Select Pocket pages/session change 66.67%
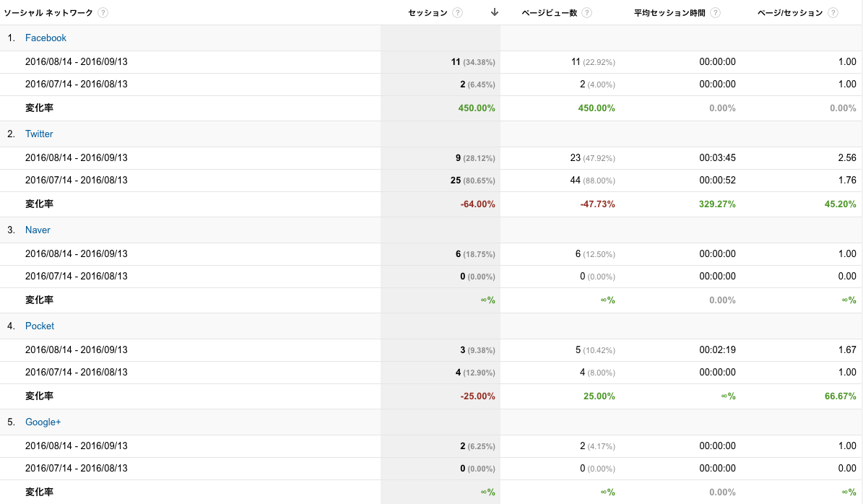The height and width of the screenshot is (504, 863). [841, 396]
